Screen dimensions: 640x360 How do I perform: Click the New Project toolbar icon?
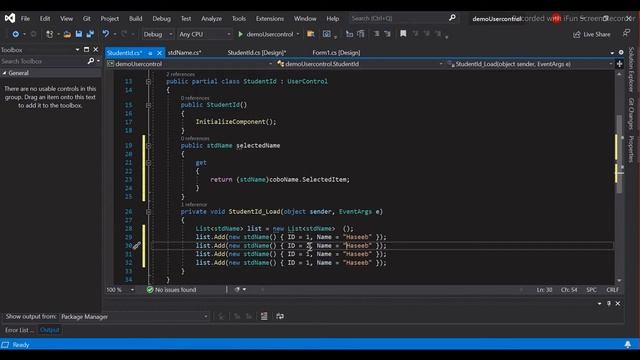point(49,34)
